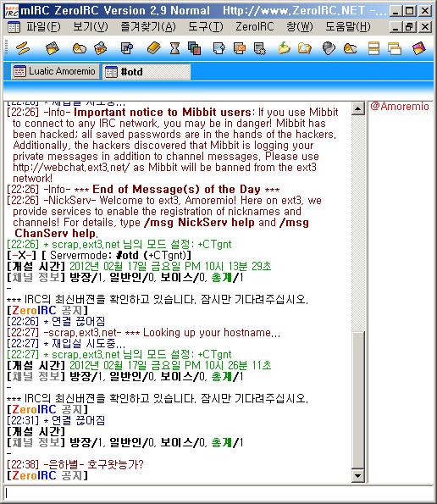Screen dimensions: 437x504
Task: Open the hourglass timer toolbar icon
Action: [x=174, y=48]
